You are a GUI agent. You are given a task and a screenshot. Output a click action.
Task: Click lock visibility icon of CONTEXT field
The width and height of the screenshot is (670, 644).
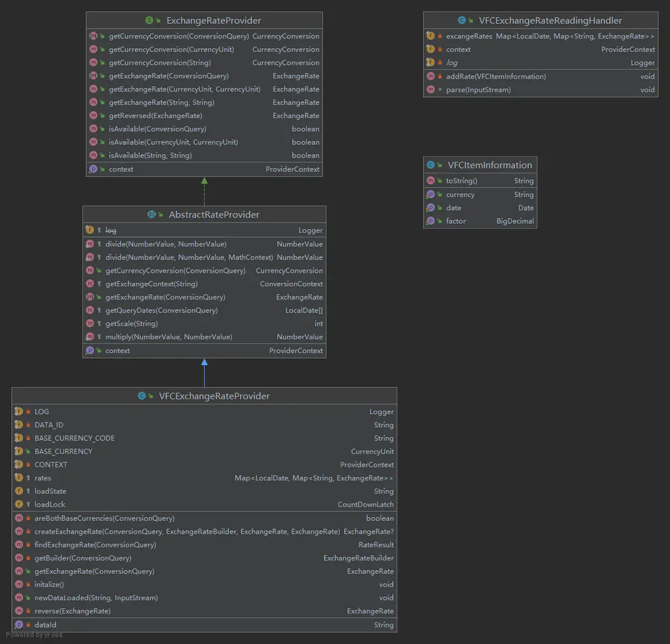click(x=28, y=464)
